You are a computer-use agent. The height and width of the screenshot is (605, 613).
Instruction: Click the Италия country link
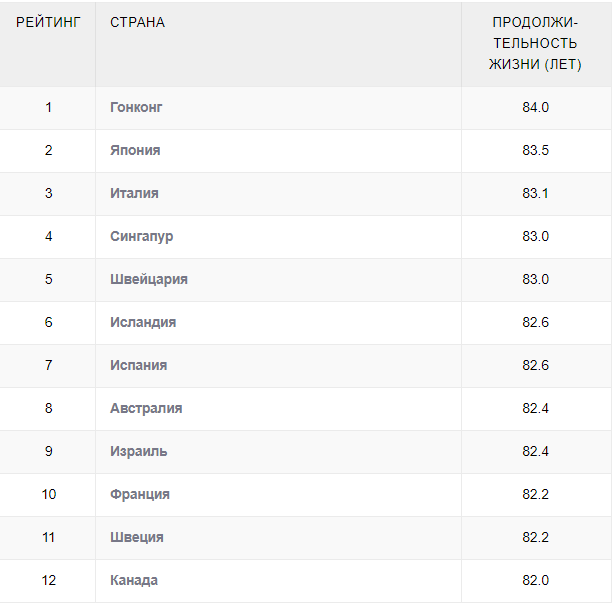pyautogui.click(x=134, y=193)
